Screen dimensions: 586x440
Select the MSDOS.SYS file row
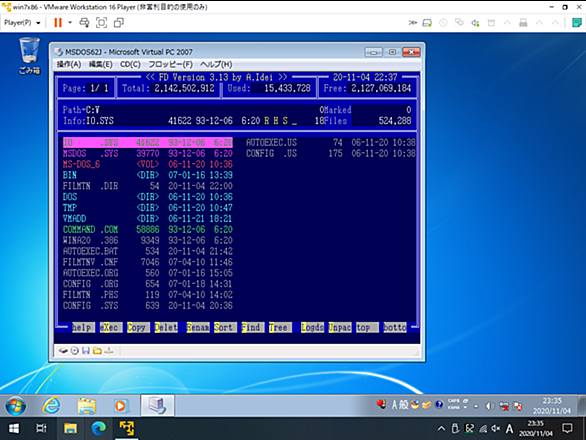click(148, 153)
